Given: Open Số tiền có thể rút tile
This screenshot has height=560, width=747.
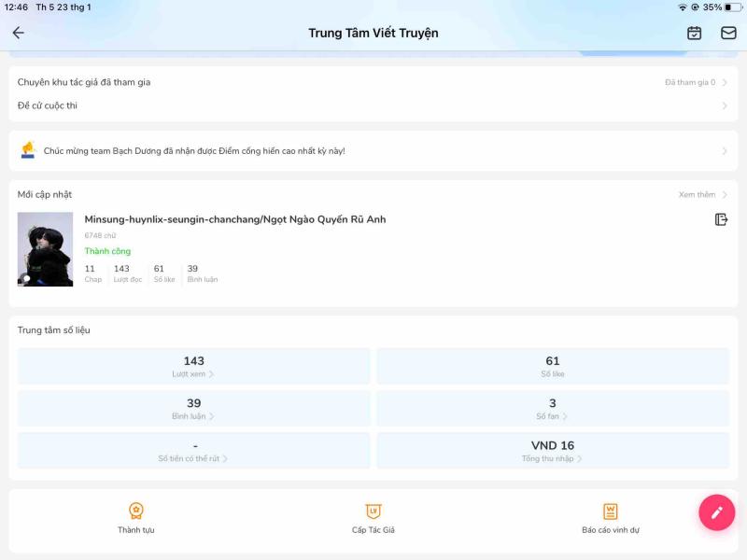Looking at the screenshot, I should [x=194, y=451].
